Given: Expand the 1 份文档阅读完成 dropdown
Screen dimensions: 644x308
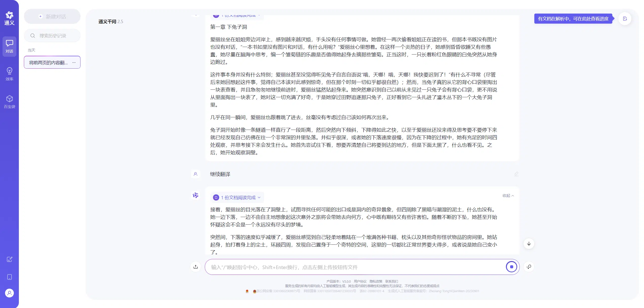Looking at the screenshot, I should click(x=237, y=197).
